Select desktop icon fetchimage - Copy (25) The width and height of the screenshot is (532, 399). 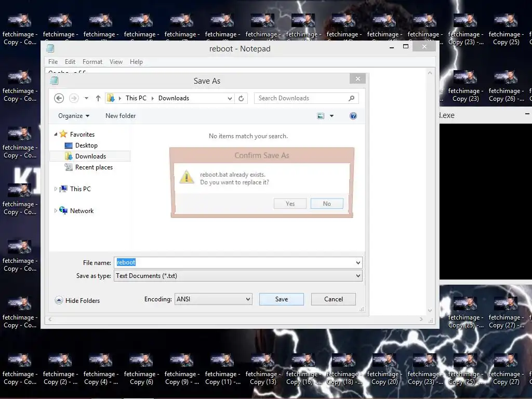506,29
